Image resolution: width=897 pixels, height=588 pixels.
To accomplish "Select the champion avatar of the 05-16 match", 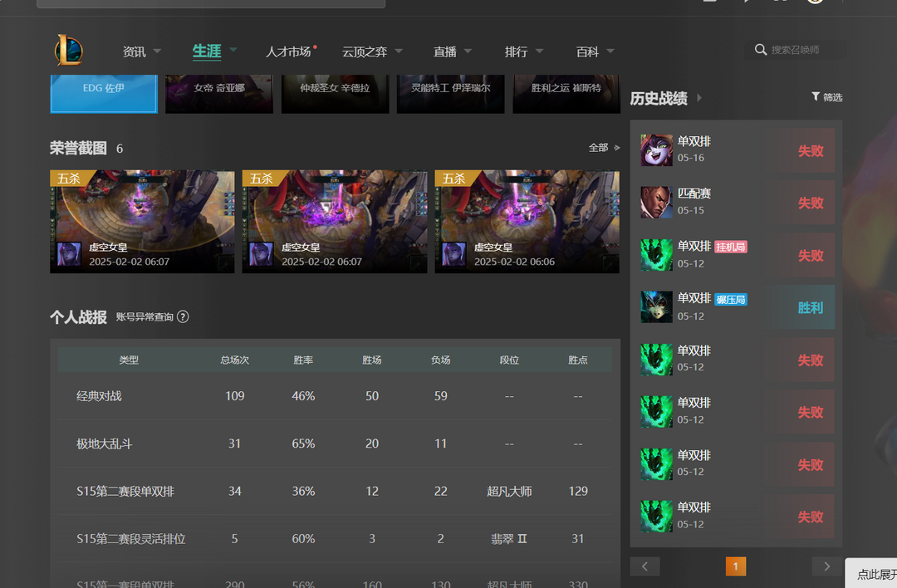I will [x=656, y=149].
